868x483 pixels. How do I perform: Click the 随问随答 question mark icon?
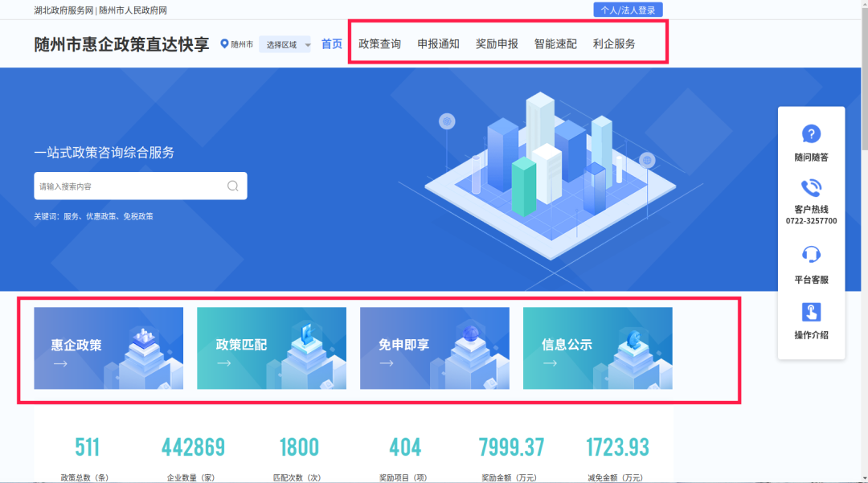click(x=811, y=134)
